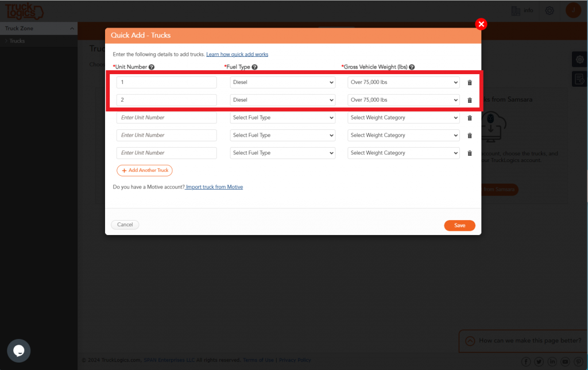Open fourth row Select Weight Category dropdown
The height and width of the screenshot is (370, 588).
pyautogui.click(x=404, y=136)
